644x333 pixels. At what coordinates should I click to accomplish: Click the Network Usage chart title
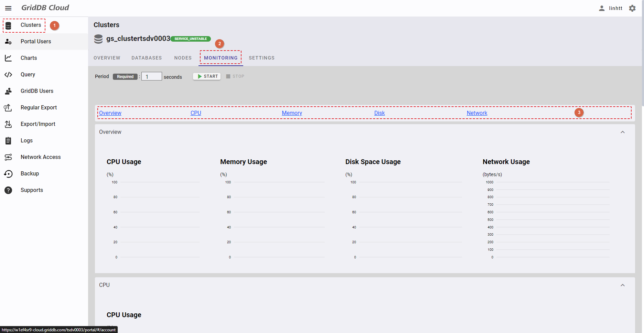[506, 162]
